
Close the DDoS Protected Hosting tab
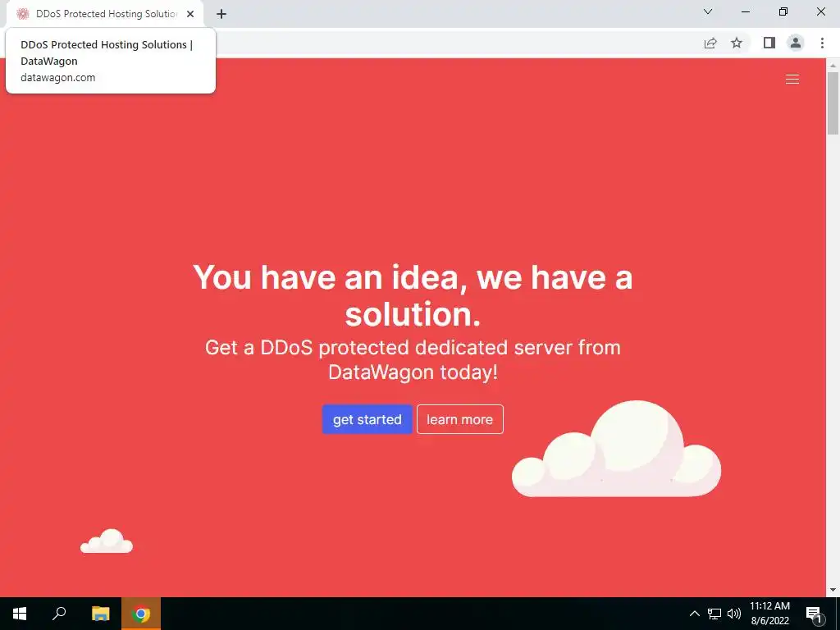(x=190, y=14)
